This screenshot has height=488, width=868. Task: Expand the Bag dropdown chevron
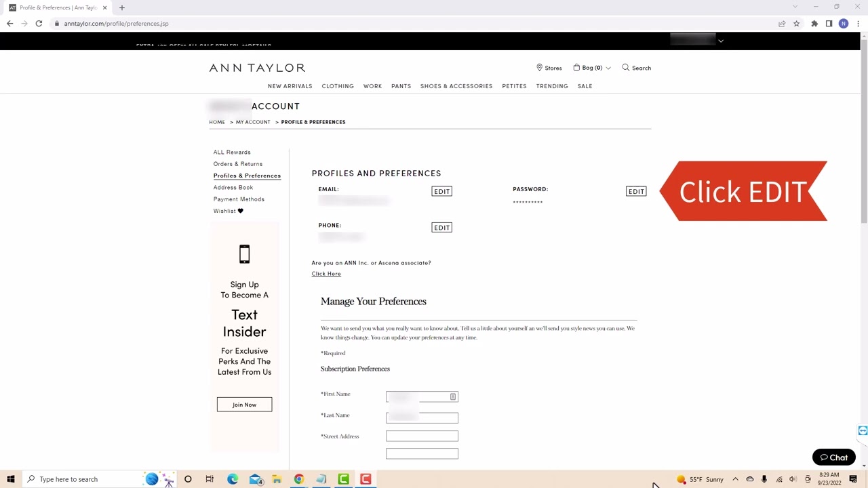[608, 68]
